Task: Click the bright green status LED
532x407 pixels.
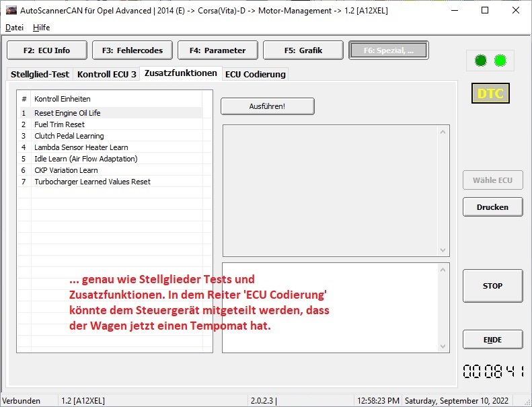Action: point(500,61)
